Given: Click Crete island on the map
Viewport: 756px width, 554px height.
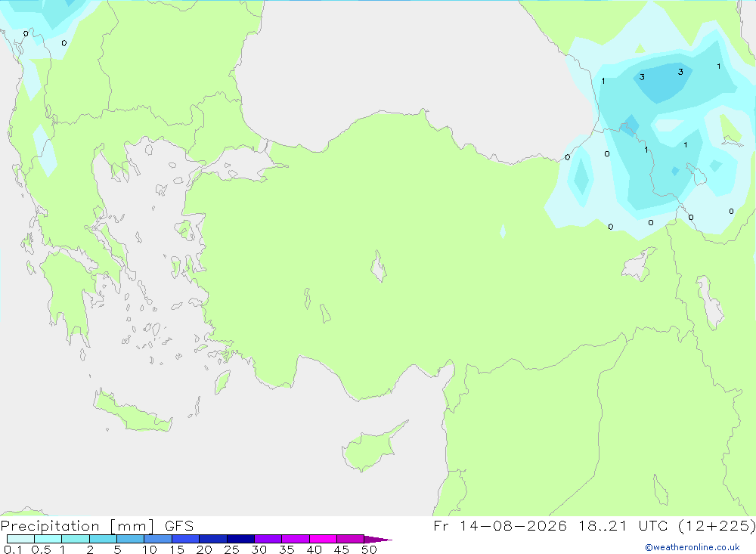Looking at the screenshot, I should coord(132,412).
